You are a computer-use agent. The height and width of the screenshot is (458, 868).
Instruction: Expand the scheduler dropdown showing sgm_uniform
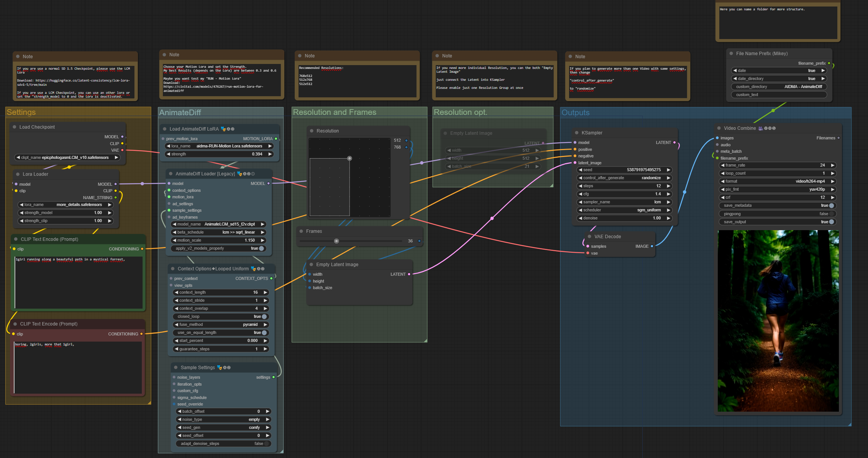coord(623,209)
